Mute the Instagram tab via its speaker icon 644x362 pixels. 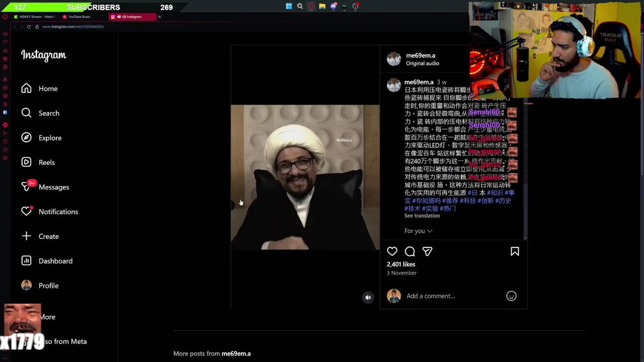(x=119, y=17)
